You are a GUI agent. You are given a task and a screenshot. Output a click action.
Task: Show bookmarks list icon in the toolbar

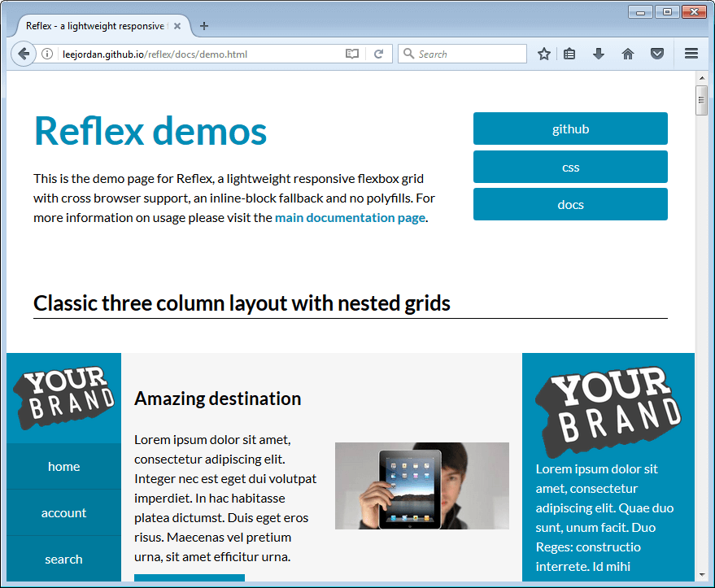point(569,54)
